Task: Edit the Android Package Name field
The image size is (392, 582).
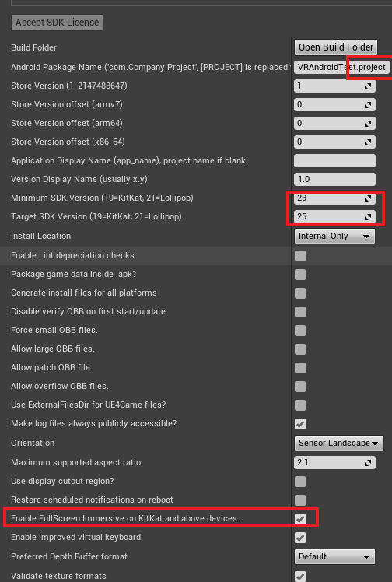Action: pos(341,67)
